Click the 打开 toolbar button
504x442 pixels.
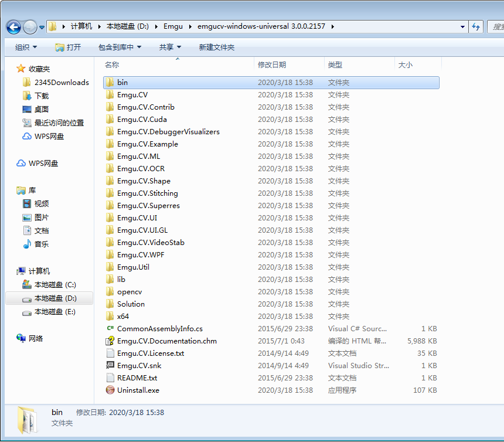[x=68, y=47]
